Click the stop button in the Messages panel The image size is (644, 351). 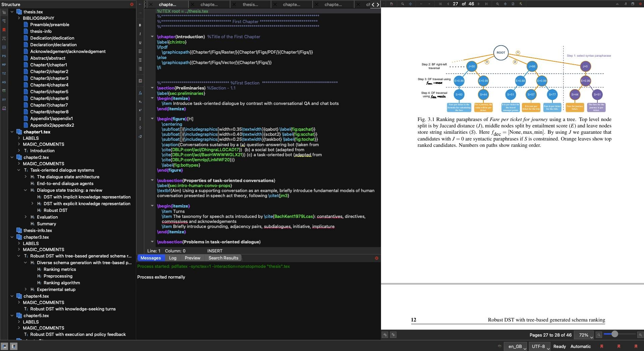point(376,258)
